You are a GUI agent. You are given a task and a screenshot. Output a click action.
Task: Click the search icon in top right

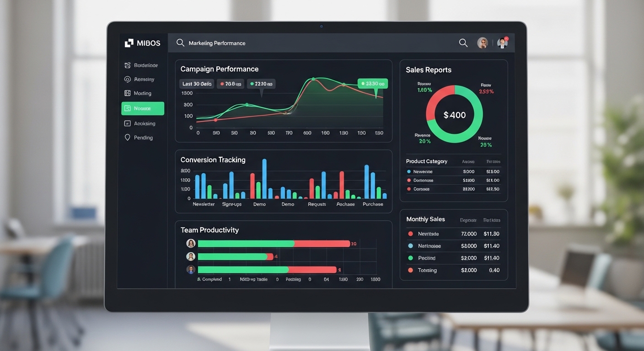pyautogui.click(x=463, y=43)
